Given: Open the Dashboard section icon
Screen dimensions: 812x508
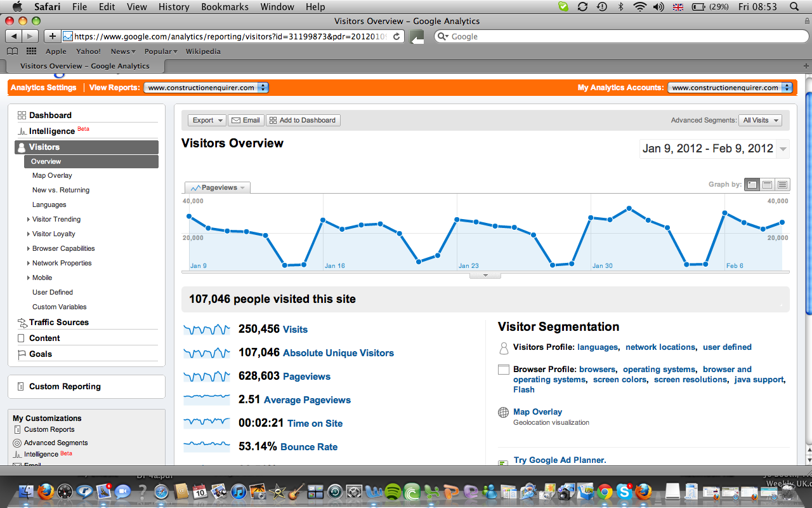Looking at the screenshot, I should point(22,116).
